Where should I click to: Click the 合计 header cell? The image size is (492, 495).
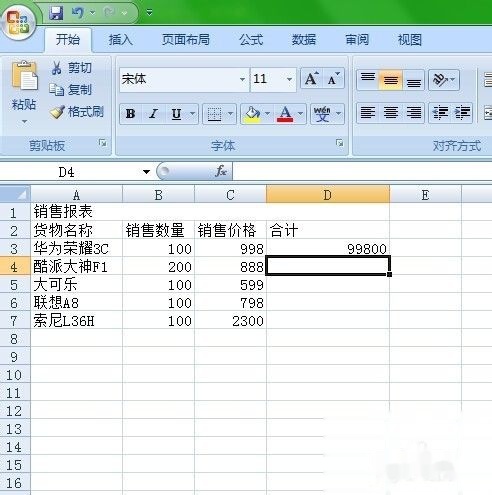[328, 230]
